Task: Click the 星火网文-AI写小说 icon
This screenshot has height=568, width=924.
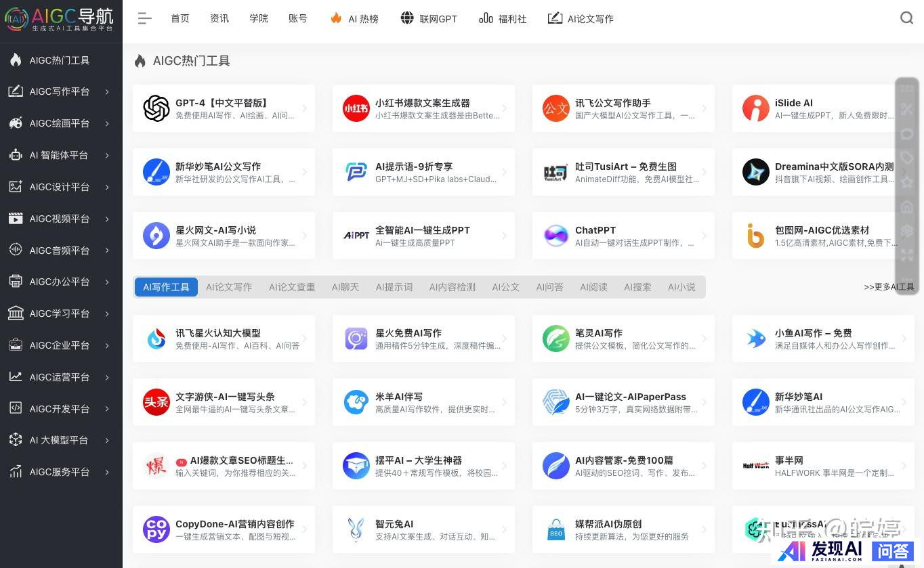Action: coord(156,236)
